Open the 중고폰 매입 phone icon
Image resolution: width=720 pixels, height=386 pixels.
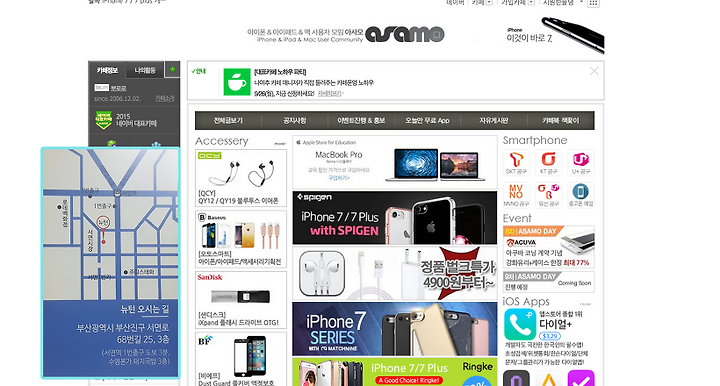(581, 195)
